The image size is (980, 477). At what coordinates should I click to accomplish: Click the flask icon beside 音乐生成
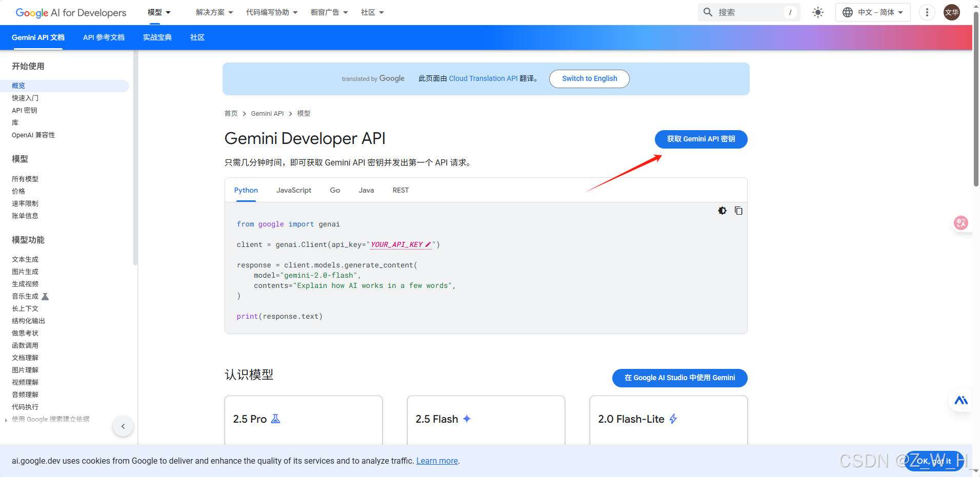[45, 296]
